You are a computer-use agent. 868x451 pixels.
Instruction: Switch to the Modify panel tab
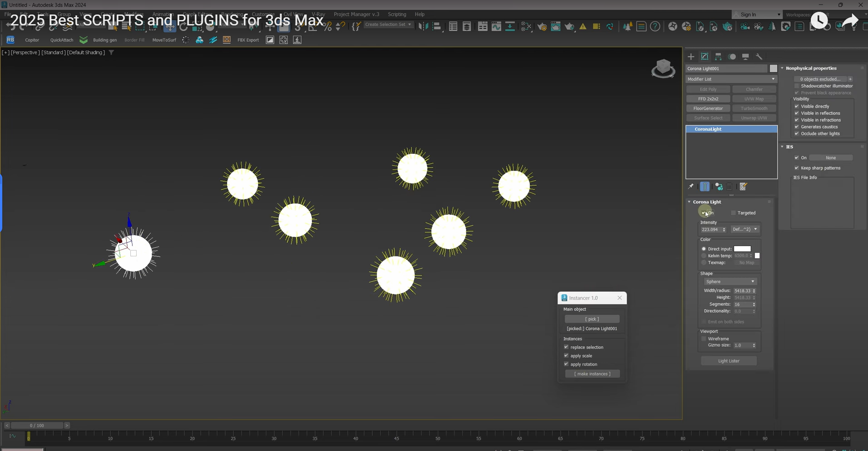tap(705, 57)
